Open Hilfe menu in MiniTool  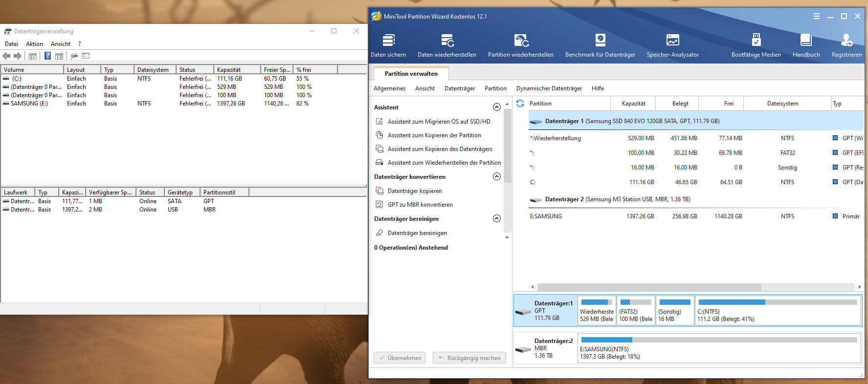(x=598, y=88)
